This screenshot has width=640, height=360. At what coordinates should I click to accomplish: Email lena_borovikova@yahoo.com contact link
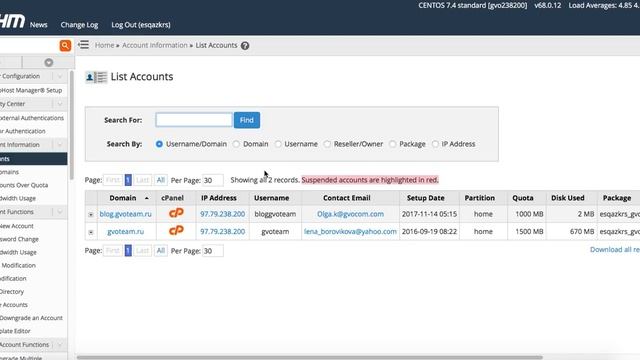[x=350, y=231]
